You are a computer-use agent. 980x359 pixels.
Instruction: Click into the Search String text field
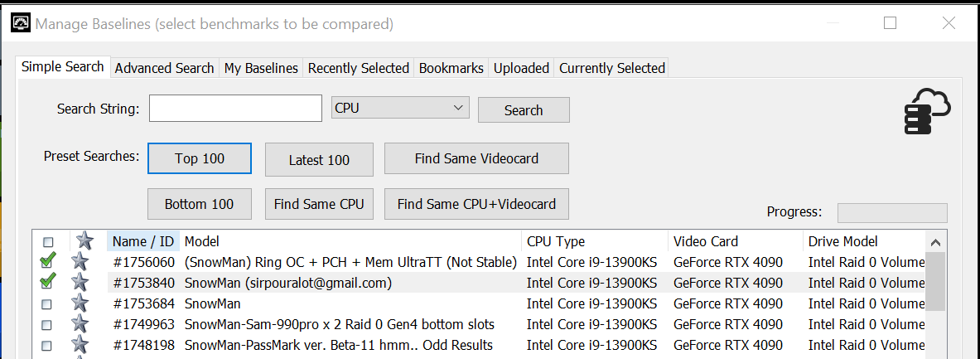[x=235, y=109]
